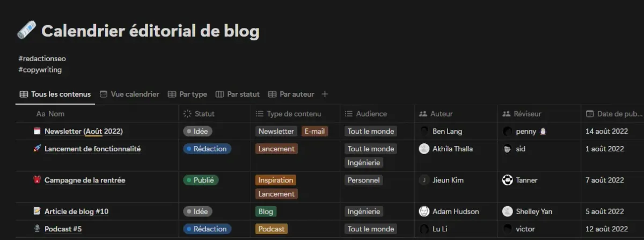644x240 pixels.
Task: Click the newspaper page icon beside title
Action: pos(26,31)
